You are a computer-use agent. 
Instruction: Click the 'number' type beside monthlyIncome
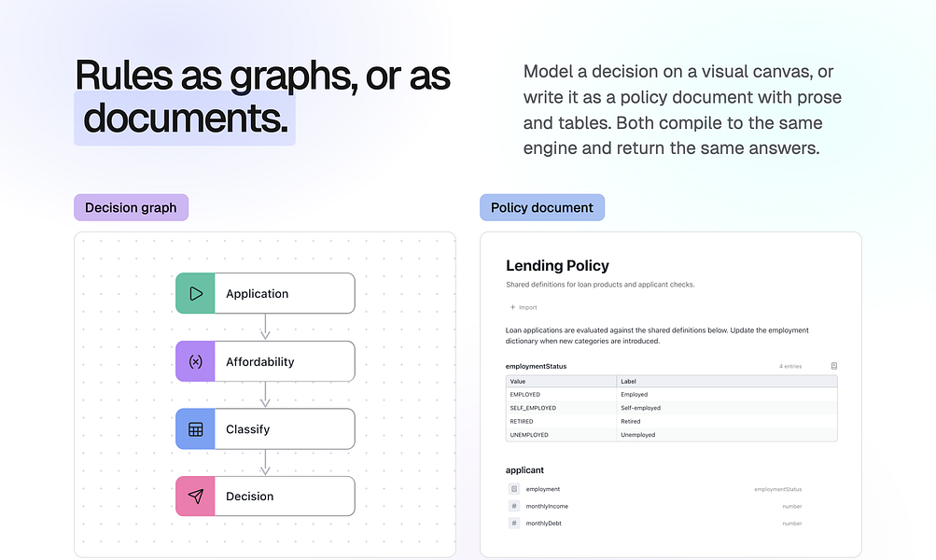click(792, 506)
